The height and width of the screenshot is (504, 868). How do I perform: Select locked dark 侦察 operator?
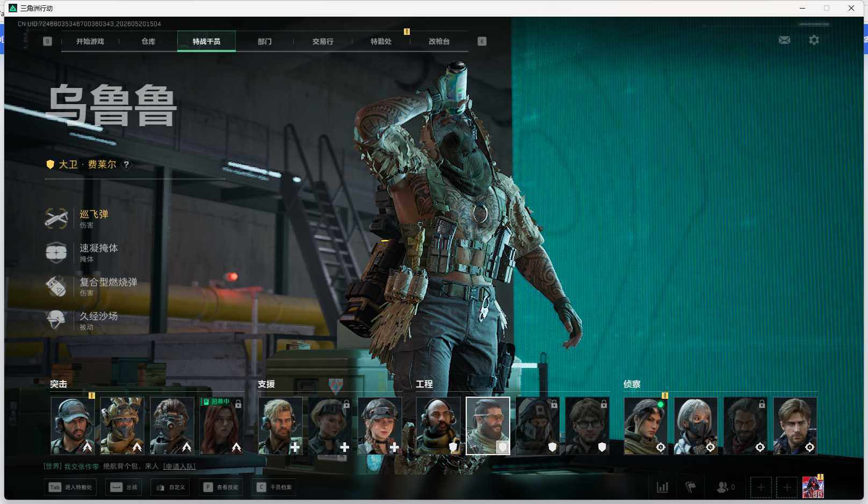tap(746, 426)
